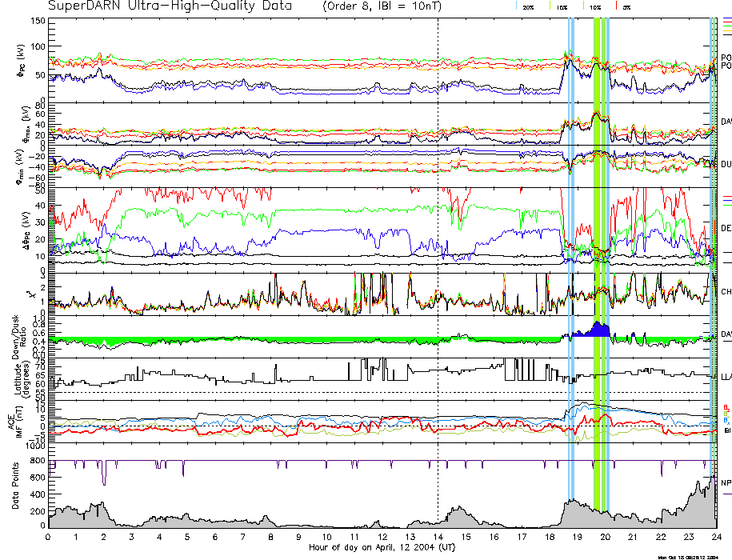Click hour 23 on the time axis
This screenshot has height=560, width=732.
pyautogui.click(x=689, y=537)
